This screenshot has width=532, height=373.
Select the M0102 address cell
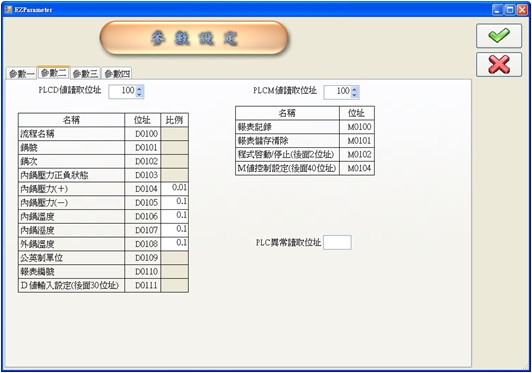tap(357, 154)
